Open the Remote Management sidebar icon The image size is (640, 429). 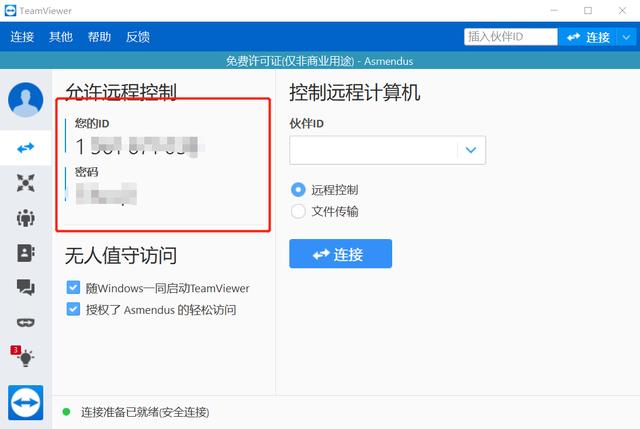pyautogui.click(x=26, y=183)
